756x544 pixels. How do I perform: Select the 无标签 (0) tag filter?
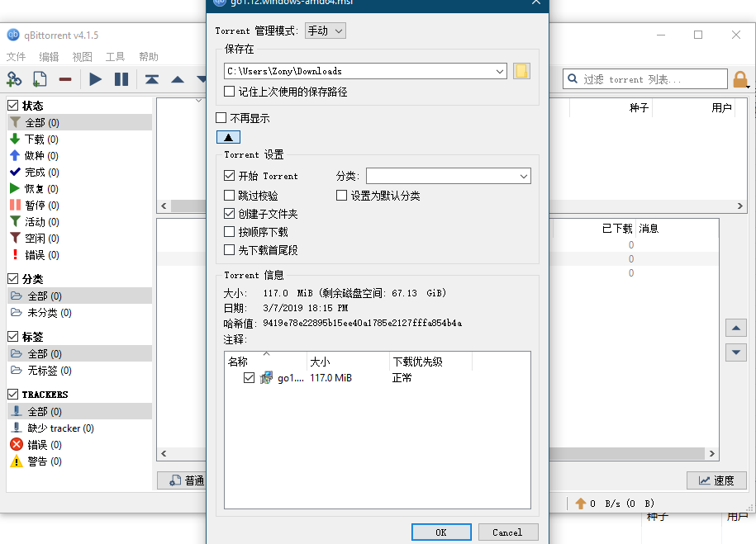pos(79,371)
